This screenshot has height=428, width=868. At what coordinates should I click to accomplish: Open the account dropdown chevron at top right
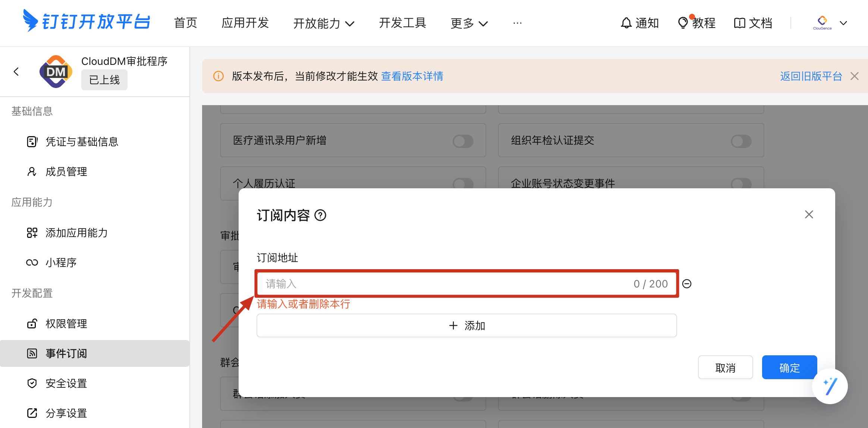click(x=843, y=23)
